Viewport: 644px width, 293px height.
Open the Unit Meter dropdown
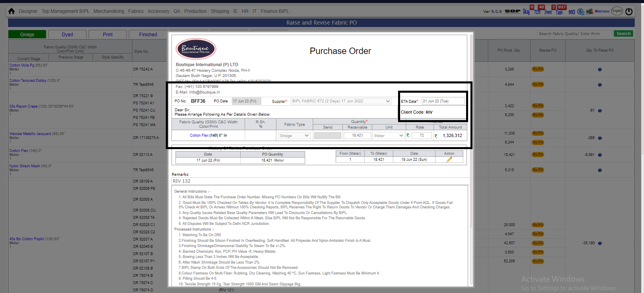pos(388,136)
